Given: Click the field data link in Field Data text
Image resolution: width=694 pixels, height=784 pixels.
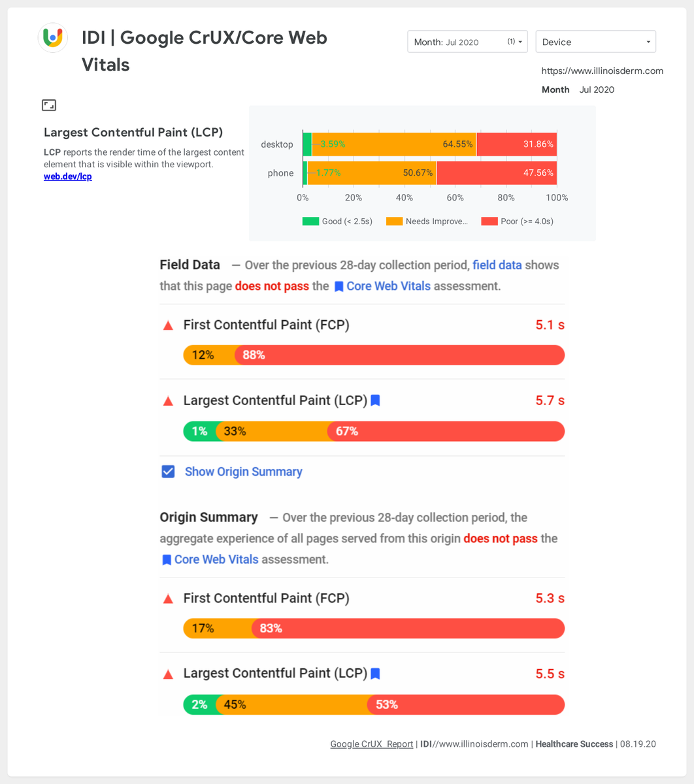Looking at the screenshot, I should tap(497, 265).
